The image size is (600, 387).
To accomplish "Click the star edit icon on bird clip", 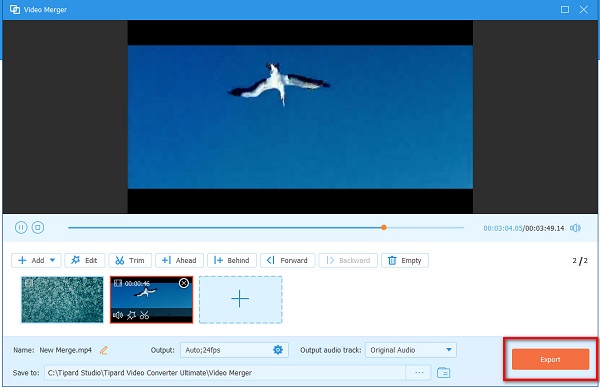I will (x=131, y=315).
